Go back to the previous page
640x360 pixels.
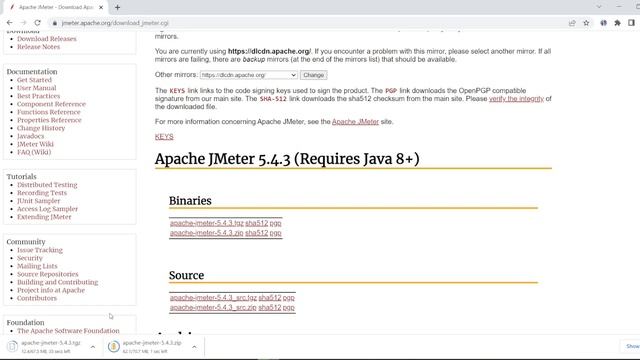9,23
